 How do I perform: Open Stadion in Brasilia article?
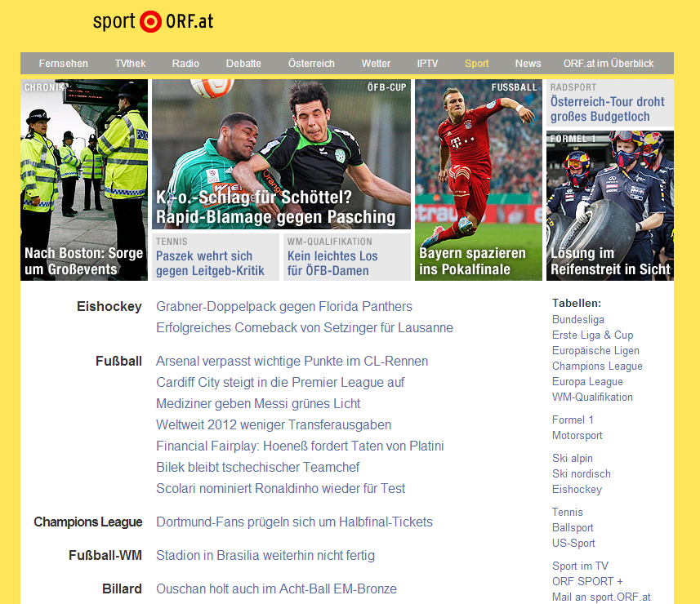click(x=265, y=555)
